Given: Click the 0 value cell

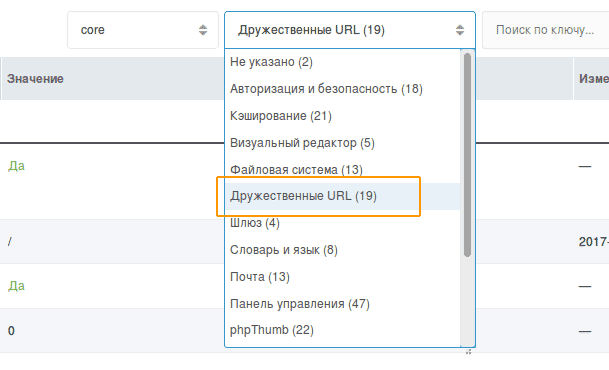Looking at the screenshot, I should point(11,331).
